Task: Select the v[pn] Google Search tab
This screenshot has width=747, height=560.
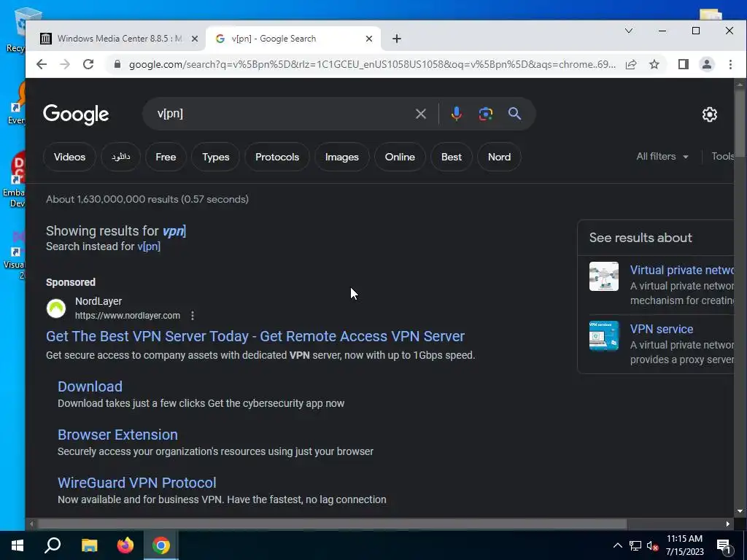Action: click(x=293, y=39)
